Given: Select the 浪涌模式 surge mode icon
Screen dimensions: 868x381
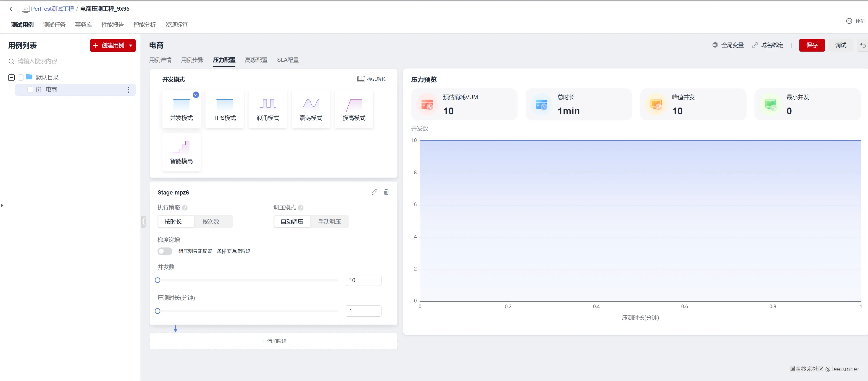Looking at the screenshot, I should [268, 103].
